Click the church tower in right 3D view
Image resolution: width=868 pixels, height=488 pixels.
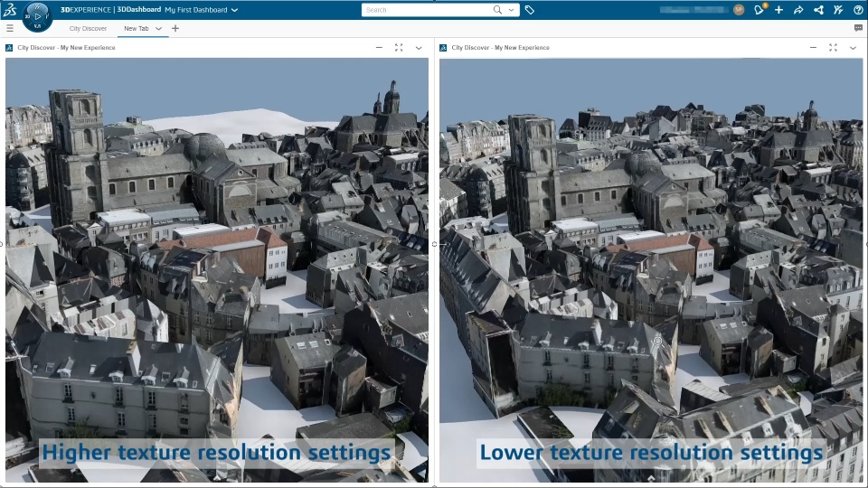pos(532,173)
